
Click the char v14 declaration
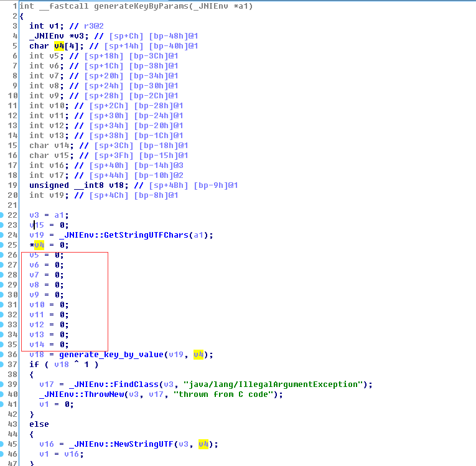point(51,146)
